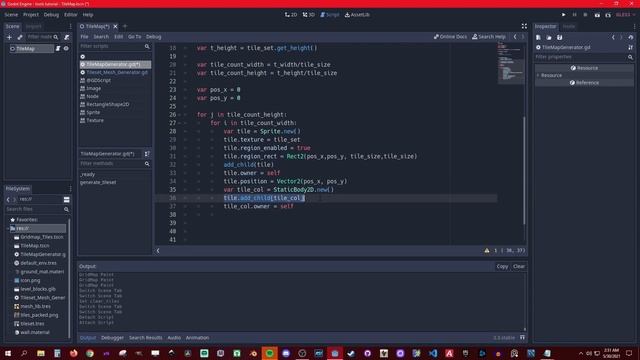Play a custom scene
This screenshot has width=640, height=360.
608,15
